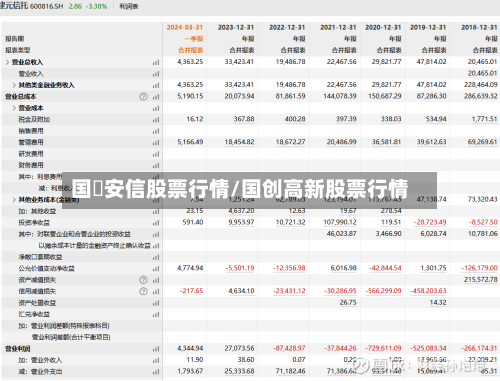Select cell value 5,166.49
The image size is (500, 381).
[x=190, y=142]
